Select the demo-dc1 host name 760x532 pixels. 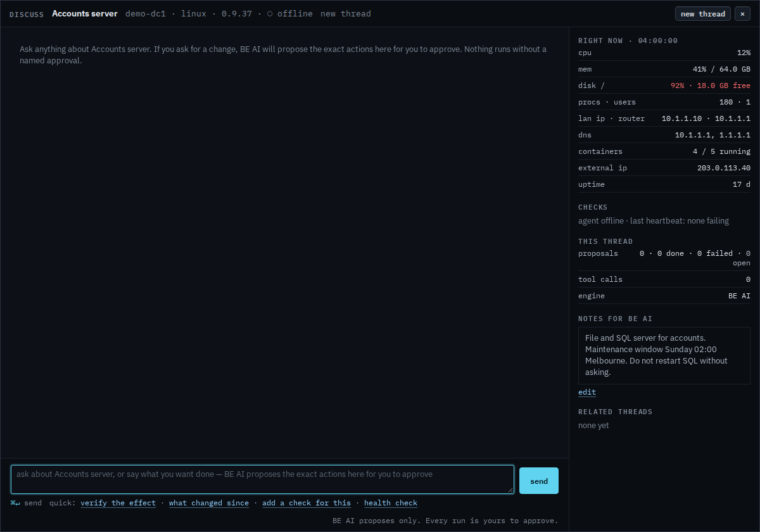(146, 13)
